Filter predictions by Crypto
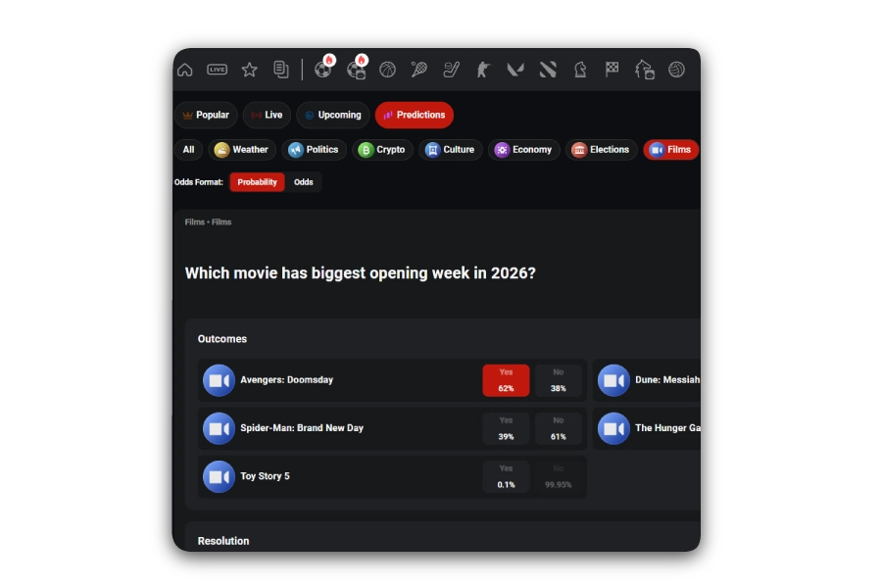 pyautogui.click(x=382, y=150)
